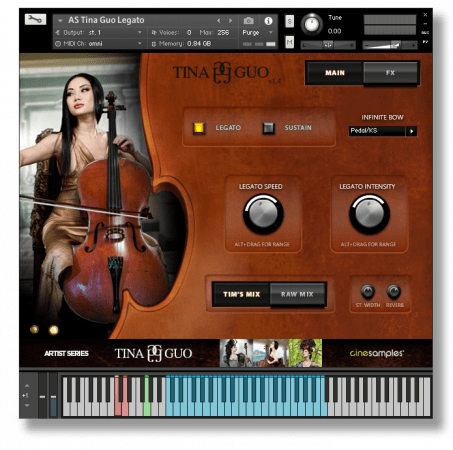The height and width of the screenshot is (450, 453).
Task: Click the Infinite Bow dropdown arrow
Action: pos(411,131)
